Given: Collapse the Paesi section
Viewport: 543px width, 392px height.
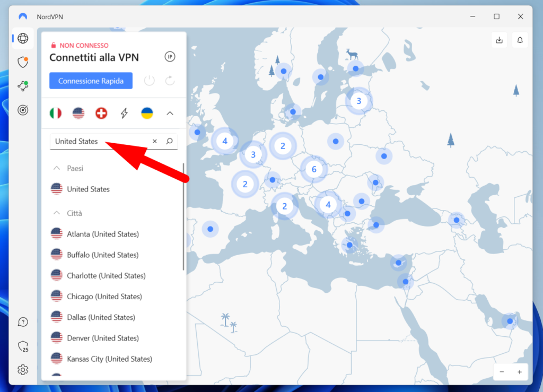Looking at the screenshot, I should pyautogui.click(x=56, y=168).
